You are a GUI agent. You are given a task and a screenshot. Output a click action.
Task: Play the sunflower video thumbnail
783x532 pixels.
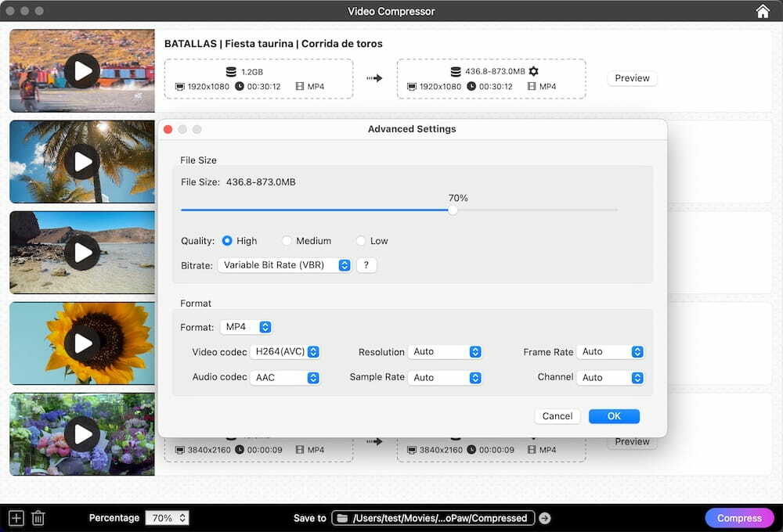coord(81,343)
